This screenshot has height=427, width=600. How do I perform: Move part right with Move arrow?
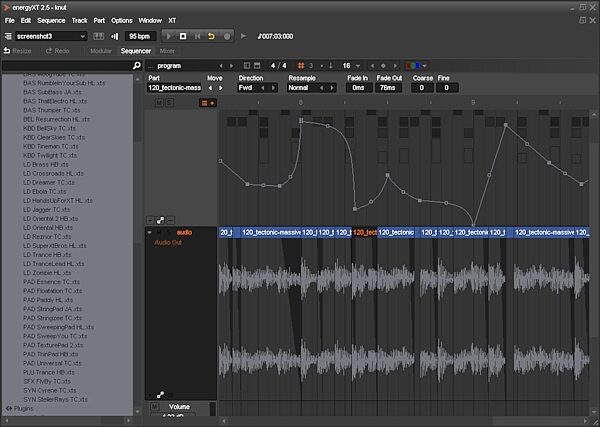point(220,88)
